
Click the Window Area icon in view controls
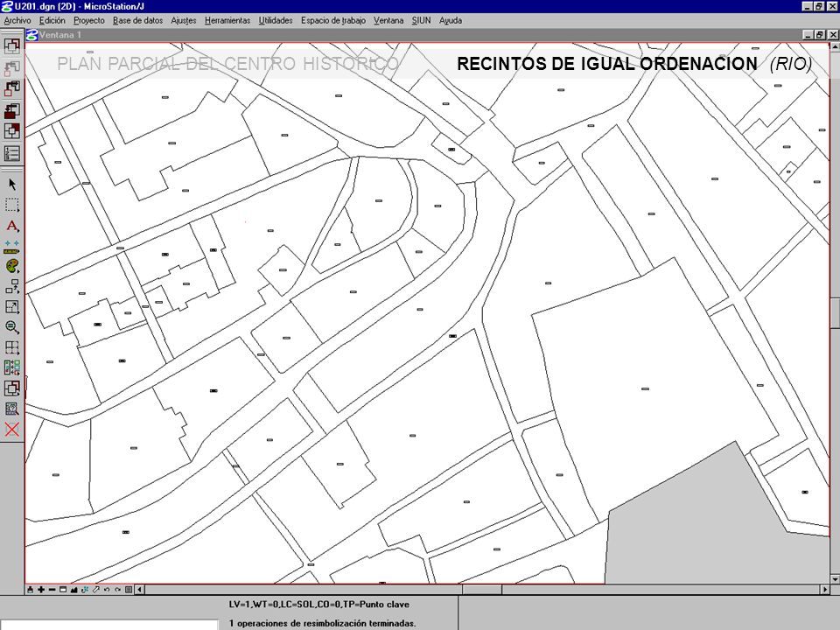point(63,590)
